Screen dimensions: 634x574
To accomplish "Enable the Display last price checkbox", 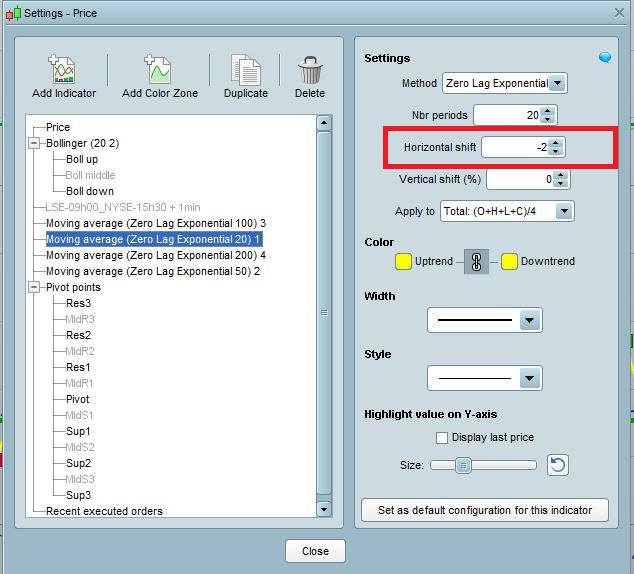I will (x=442, y=438).
